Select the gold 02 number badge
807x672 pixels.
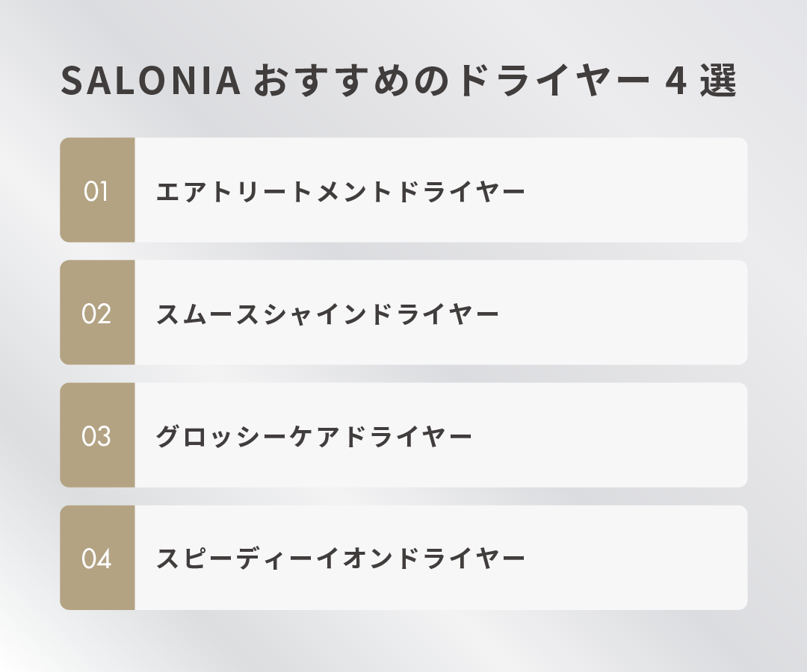click(97, 313)
